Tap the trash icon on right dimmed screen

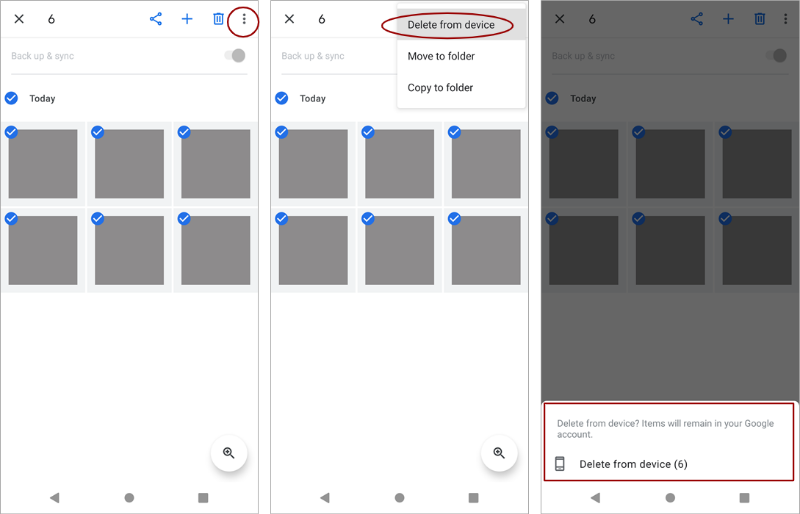coord(760,19)
